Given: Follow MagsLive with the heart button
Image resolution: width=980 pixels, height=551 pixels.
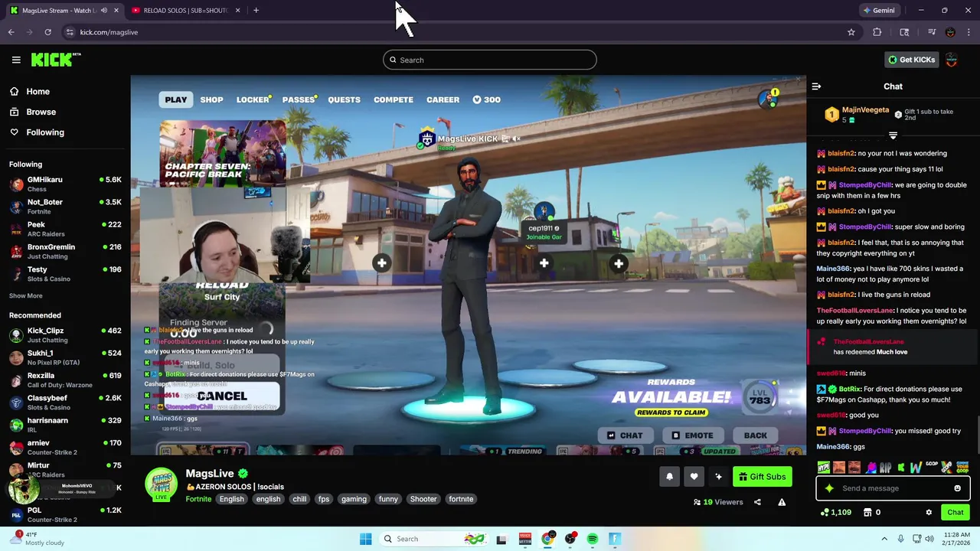Looking at the screenshot, I should (x=694, y=477).
